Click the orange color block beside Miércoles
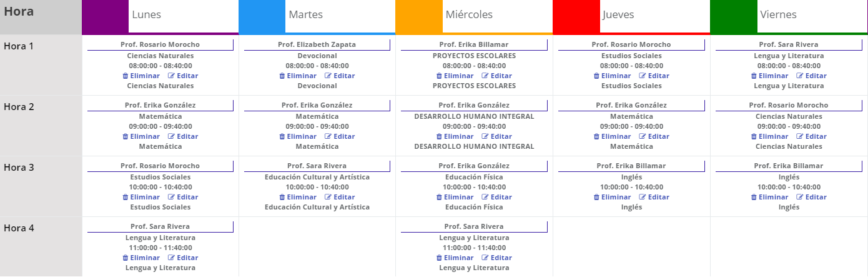Image resolution: width=868 pixels, height=277 pixels. (x=419, y=16)
